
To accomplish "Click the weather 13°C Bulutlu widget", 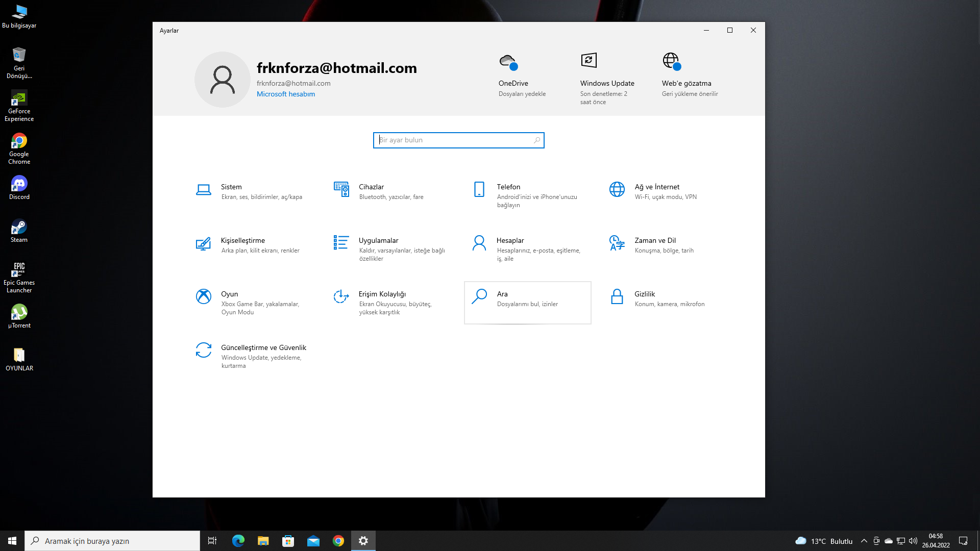I will click(824, 541).
